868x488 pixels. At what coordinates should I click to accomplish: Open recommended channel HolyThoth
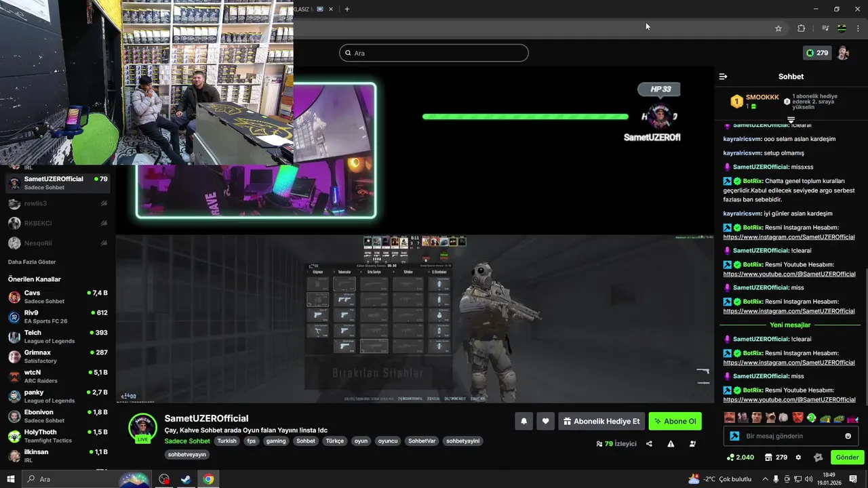click(x=58, y=436)
